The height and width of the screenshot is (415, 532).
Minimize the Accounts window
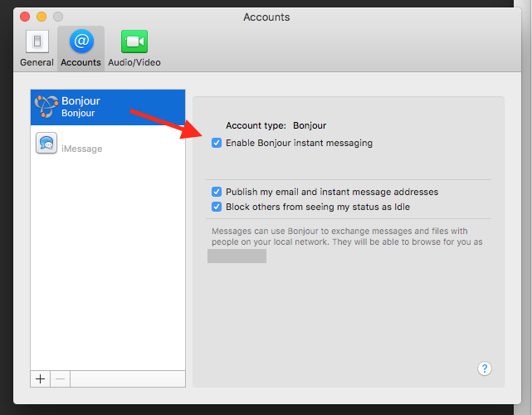pyautogui.click(x=41, y=17)
